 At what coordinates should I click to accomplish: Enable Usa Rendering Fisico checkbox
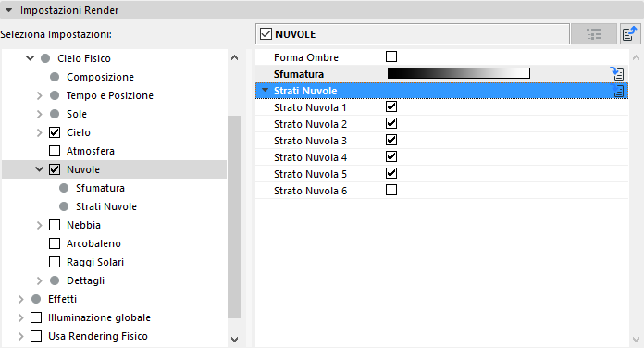(36, 336)
